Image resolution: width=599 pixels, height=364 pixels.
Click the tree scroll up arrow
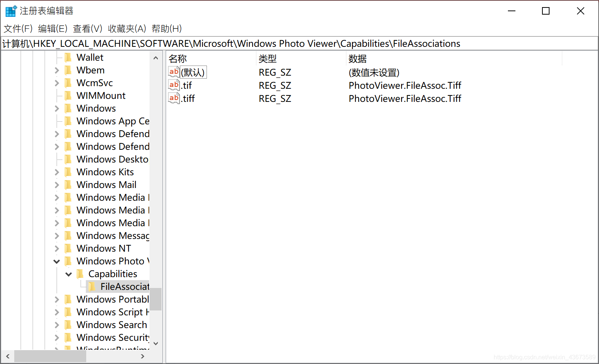(156, 58)
